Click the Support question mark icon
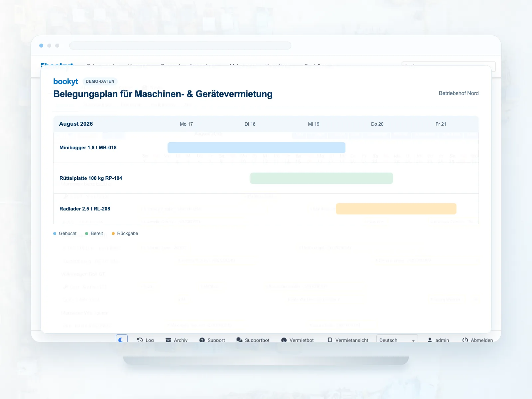The image size is (532, 399). 202,340
